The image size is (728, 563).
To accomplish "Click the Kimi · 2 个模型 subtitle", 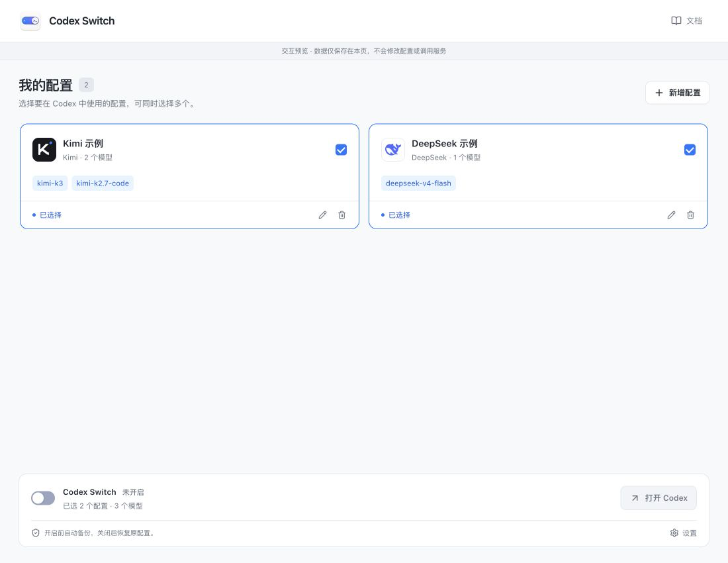I will point(88,158).
